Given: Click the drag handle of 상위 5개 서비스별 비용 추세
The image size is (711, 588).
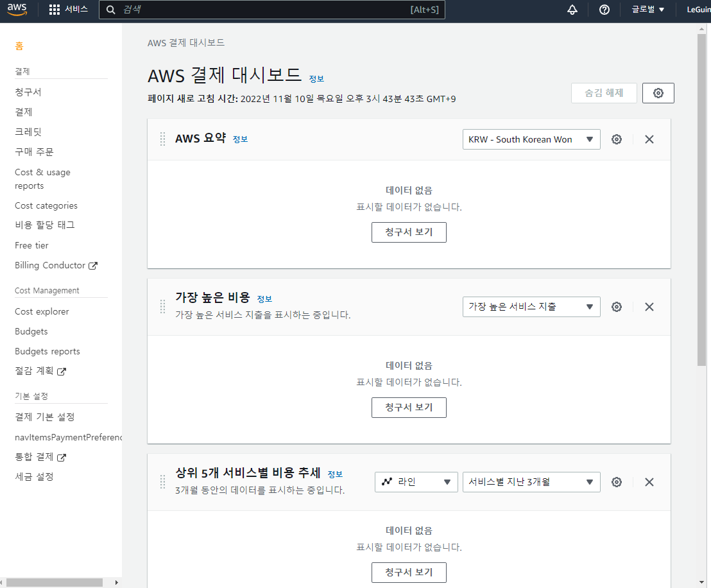Looking at the screenshot, I should pos(162,482).
